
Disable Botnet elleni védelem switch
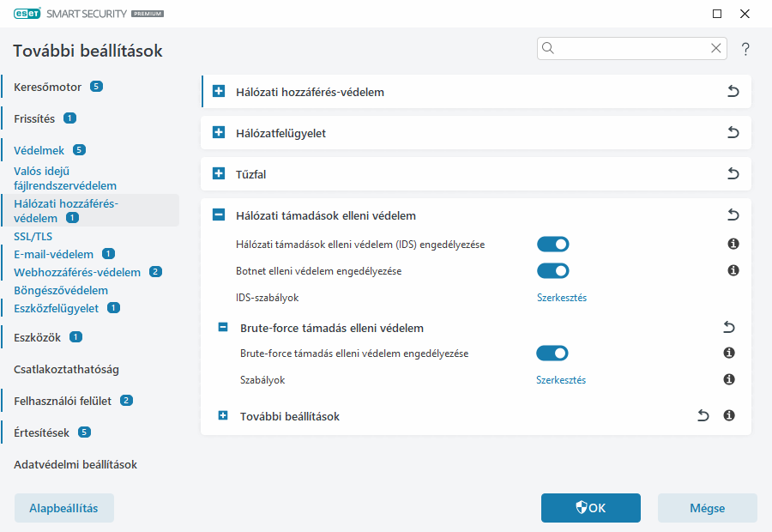552,271
